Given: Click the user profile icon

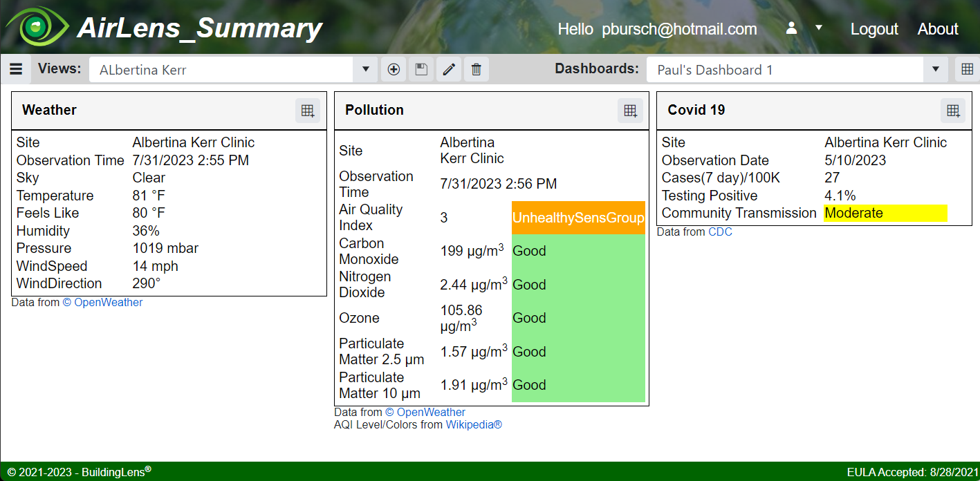Looking at the screenshot, I should pyautogui.click(x=792, y=28).
